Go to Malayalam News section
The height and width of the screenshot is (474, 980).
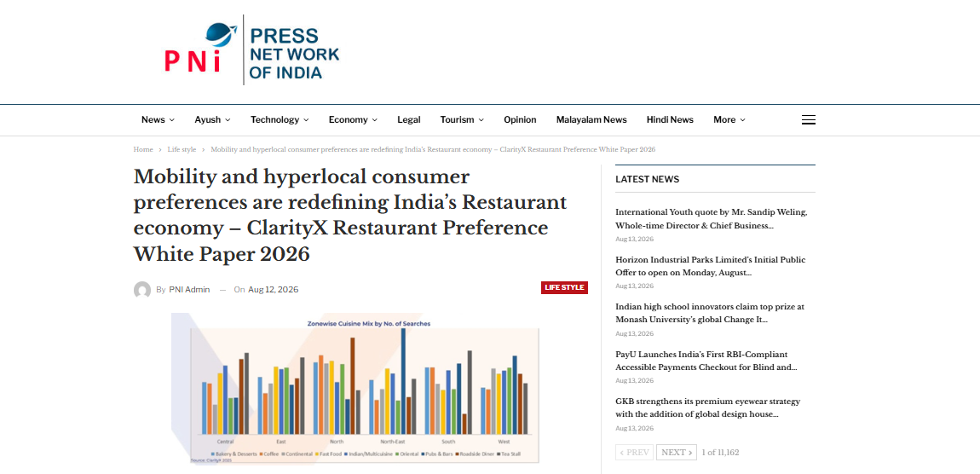click(591, 120)
